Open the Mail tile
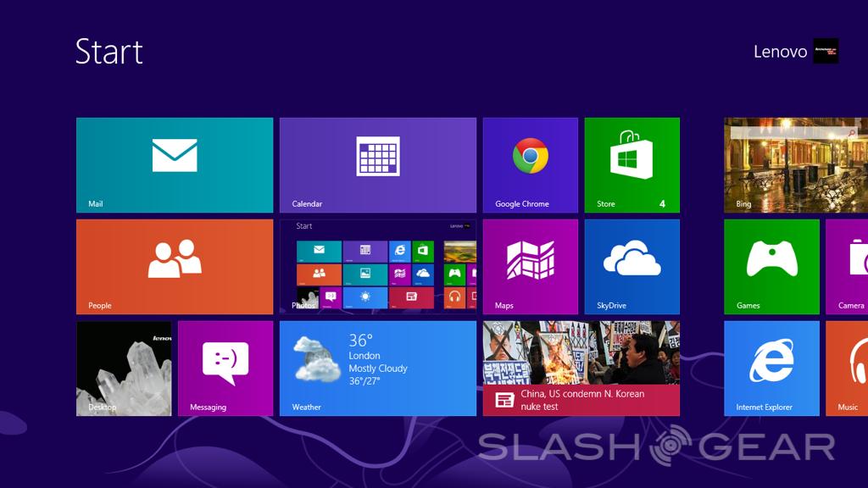 click(x=175, y=165)
